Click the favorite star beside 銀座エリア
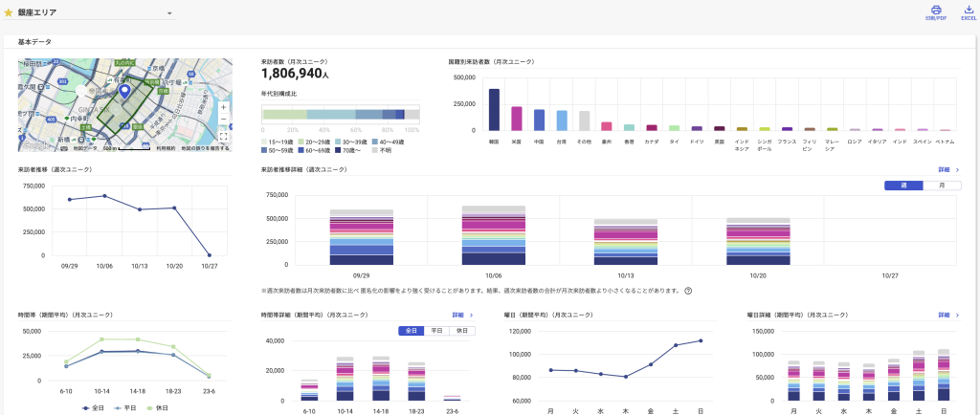Image resolution: width=980 pixels, height=415 pixels. 10,13
